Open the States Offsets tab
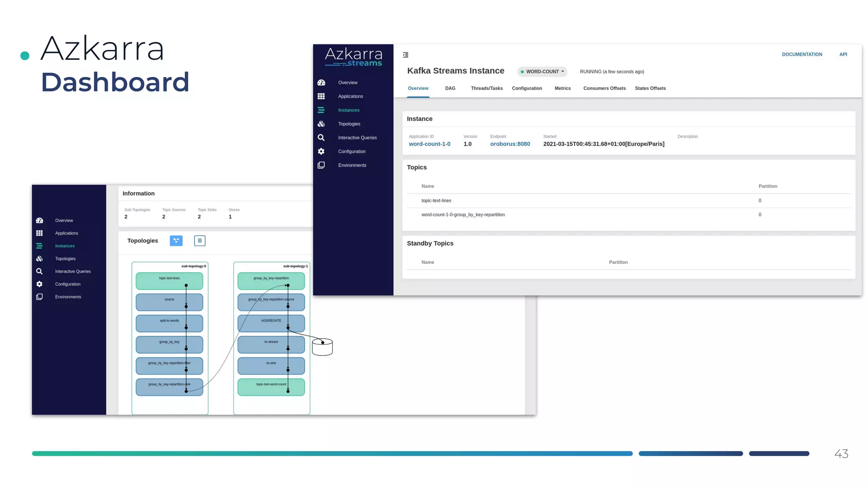The image size is (868, 488). pyautogui.click(x=650, y=88)
